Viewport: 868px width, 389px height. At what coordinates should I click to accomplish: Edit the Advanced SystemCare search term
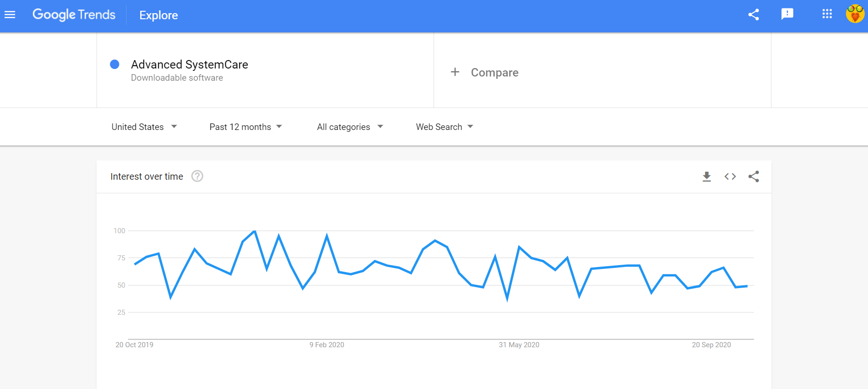(x=189, y=65)
